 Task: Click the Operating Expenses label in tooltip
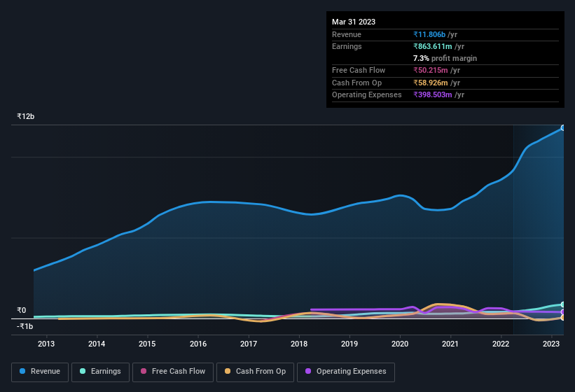coord(367,95)
